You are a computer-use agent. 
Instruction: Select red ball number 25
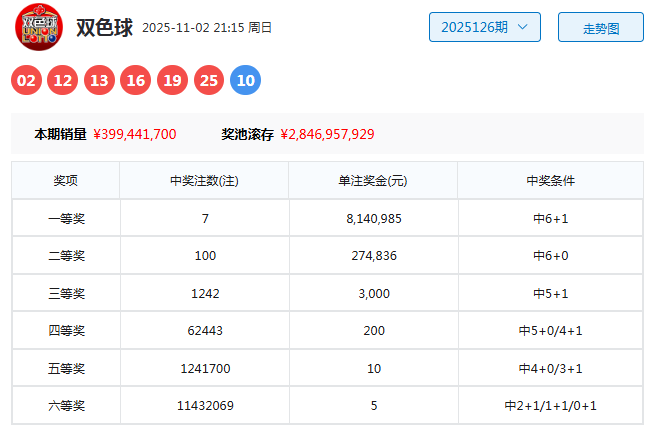(209, 80)
